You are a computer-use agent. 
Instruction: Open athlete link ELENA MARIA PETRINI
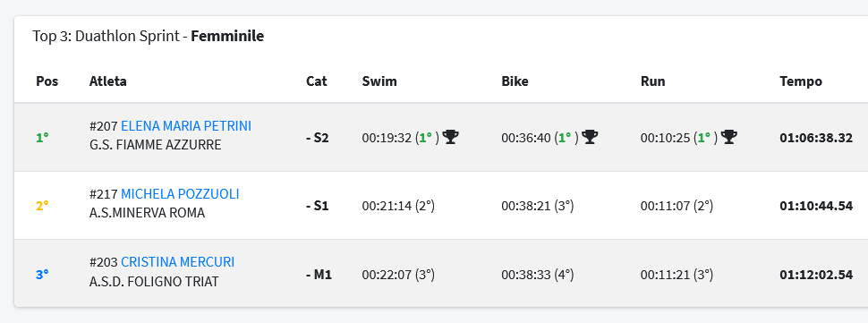click(186, 126)
